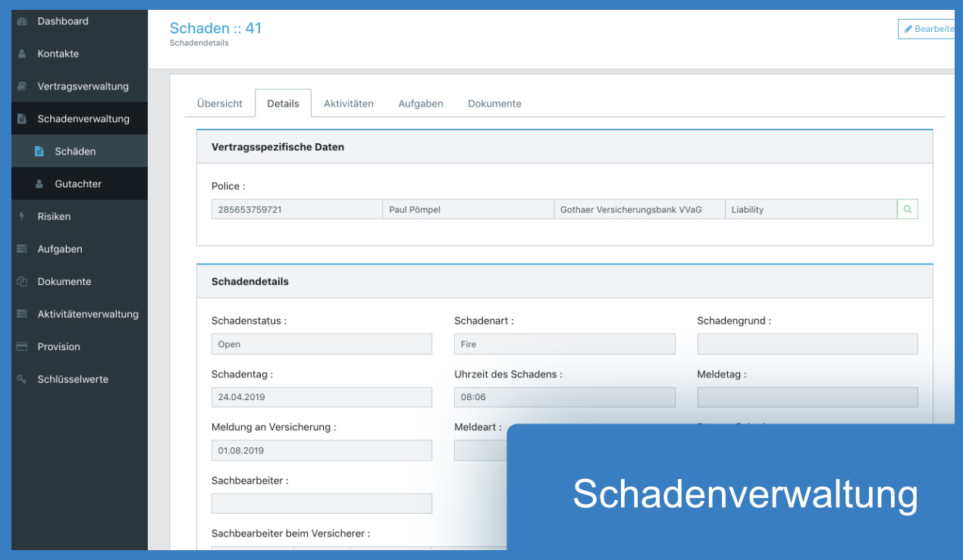Click the Kontakte person icon

point(22,54)
